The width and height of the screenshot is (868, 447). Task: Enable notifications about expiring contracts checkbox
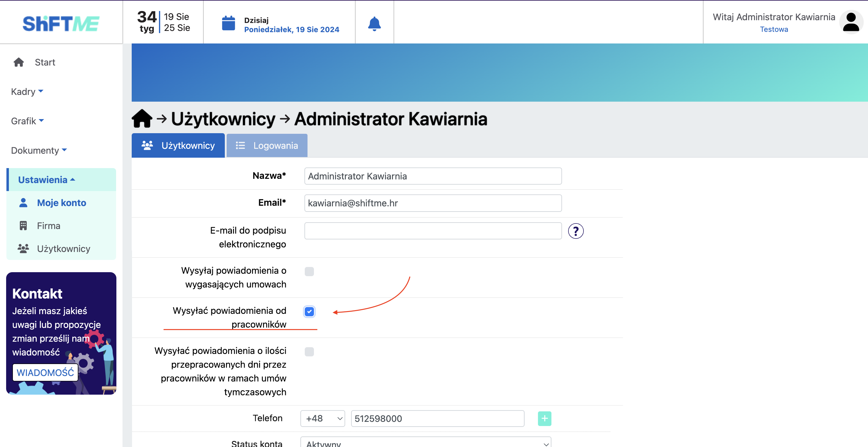309,272
